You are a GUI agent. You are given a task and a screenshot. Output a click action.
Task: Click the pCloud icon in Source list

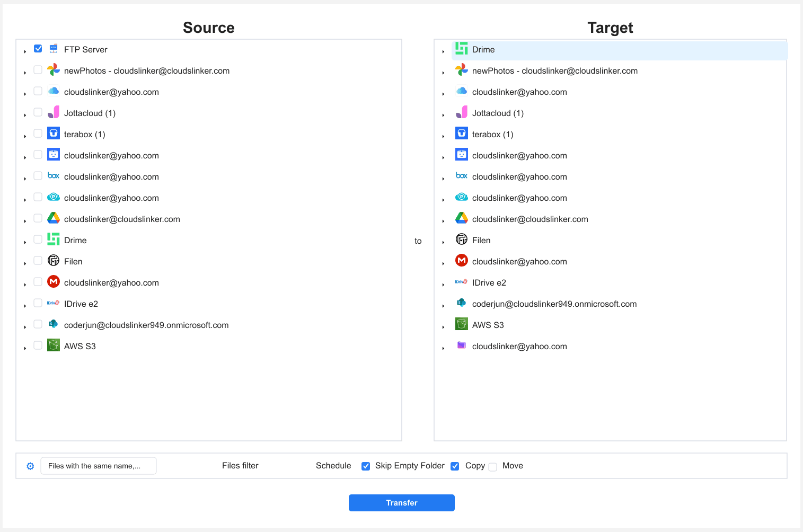54,197
